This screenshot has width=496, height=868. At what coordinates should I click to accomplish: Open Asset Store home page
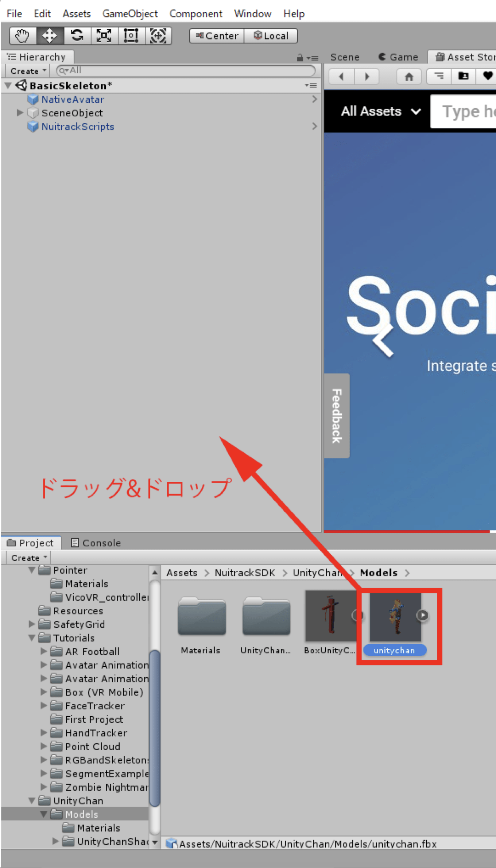409,76
